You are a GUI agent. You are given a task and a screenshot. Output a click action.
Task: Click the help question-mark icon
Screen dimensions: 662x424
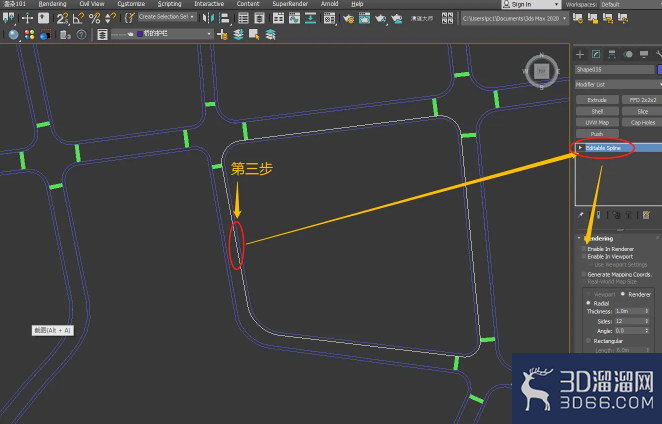coord(81,35)
